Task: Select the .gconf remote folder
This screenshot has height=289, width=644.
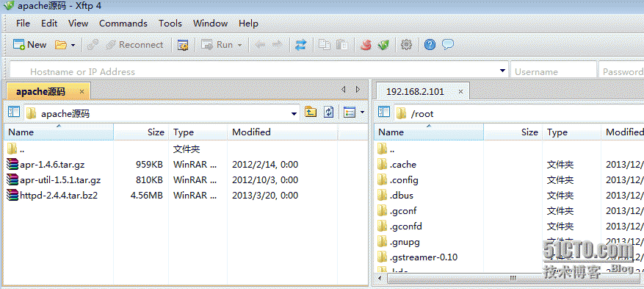Action: pyautogui.click(x=397, y=211)
